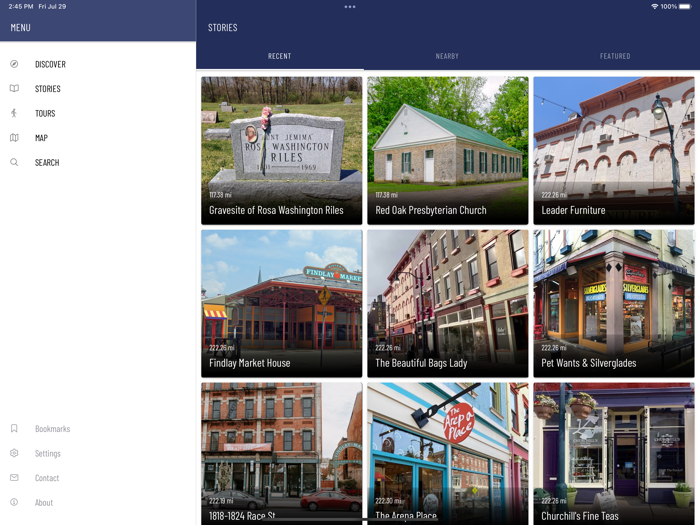The width and height of the screenshot is (700, 525).
Task: Open the Search menu item
Action: (98, 162)
